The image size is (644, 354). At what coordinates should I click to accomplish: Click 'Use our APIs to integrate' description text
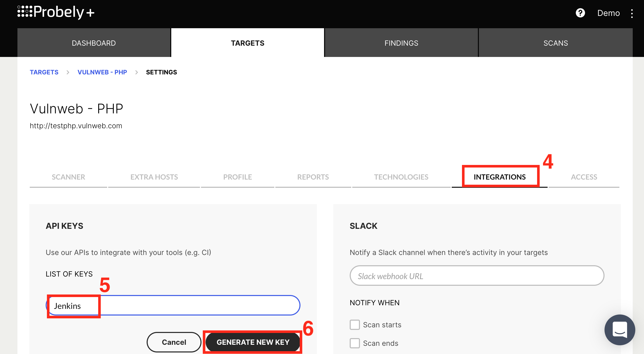pos(128,252)
